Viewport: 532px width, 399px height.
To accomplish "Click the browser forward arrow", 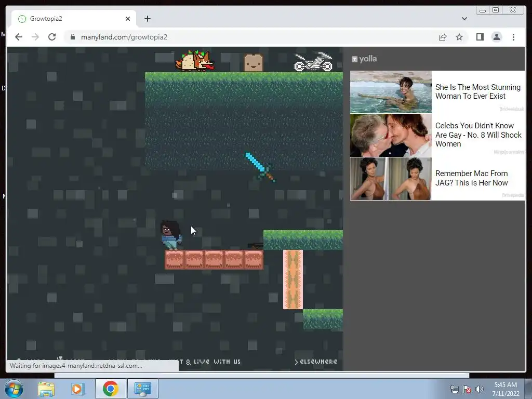I will (x=35, y=37).
